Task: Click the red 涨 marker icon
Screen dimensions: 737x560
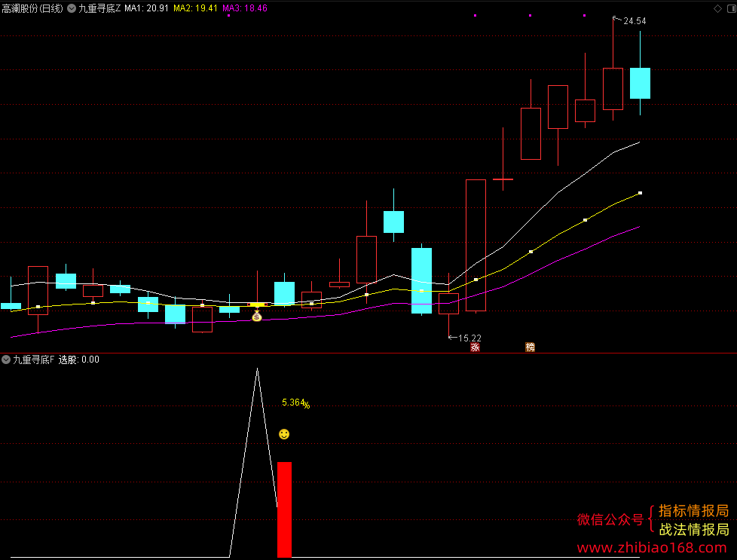Action: pyautogui.click(x=476, y=347)
